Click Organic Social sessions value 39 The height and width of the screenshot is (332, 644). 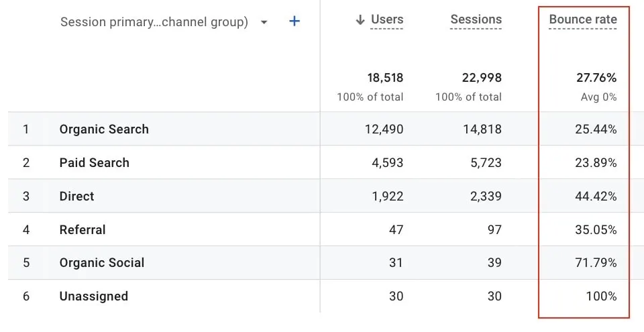494,263
